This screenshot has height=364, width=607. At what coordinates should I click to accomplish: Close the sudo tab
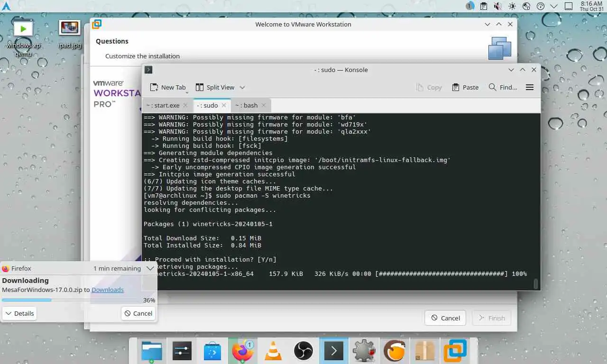coord(224,105)
